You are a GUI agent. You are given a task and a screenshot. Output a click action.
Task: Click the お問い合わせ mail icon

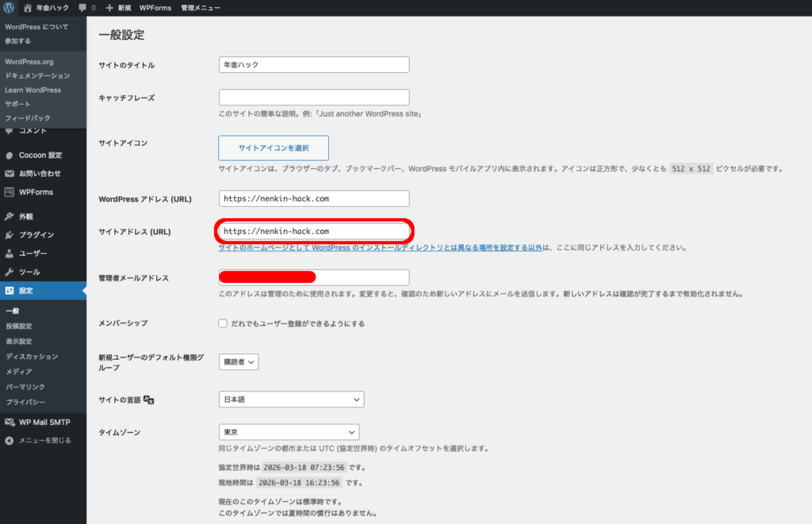point(10,174)
